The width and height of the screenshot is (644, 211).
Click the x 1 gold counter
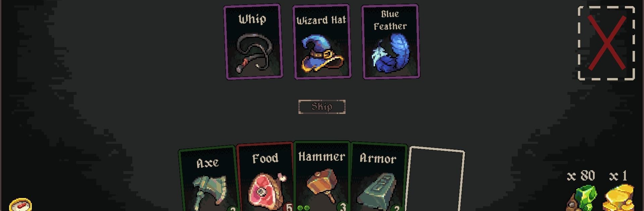(x=618, y=176)
